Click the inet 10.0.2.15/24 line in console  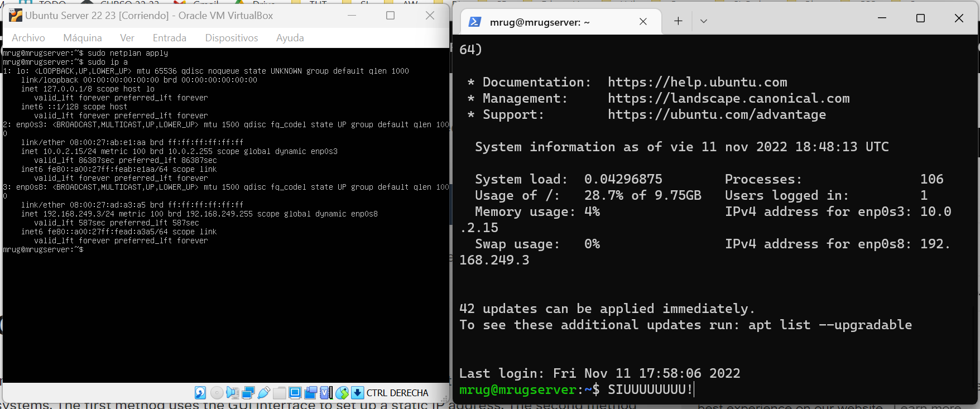coord(179,151)
